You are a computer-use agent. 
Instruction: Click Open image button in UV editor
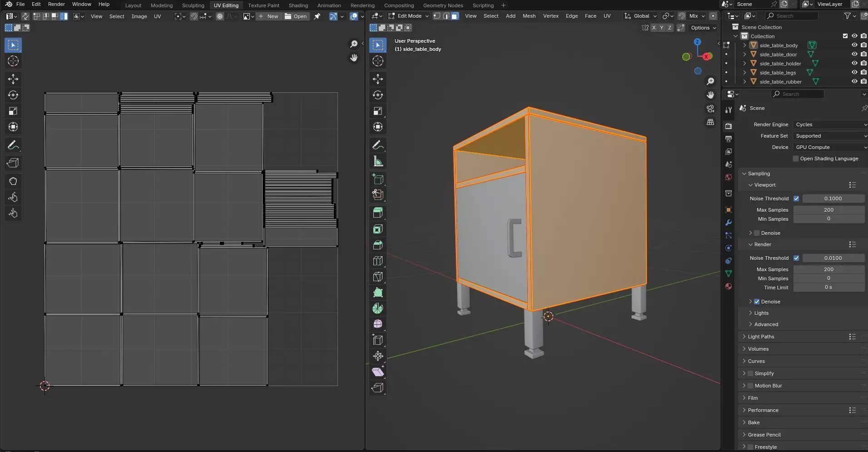[296, 16]
